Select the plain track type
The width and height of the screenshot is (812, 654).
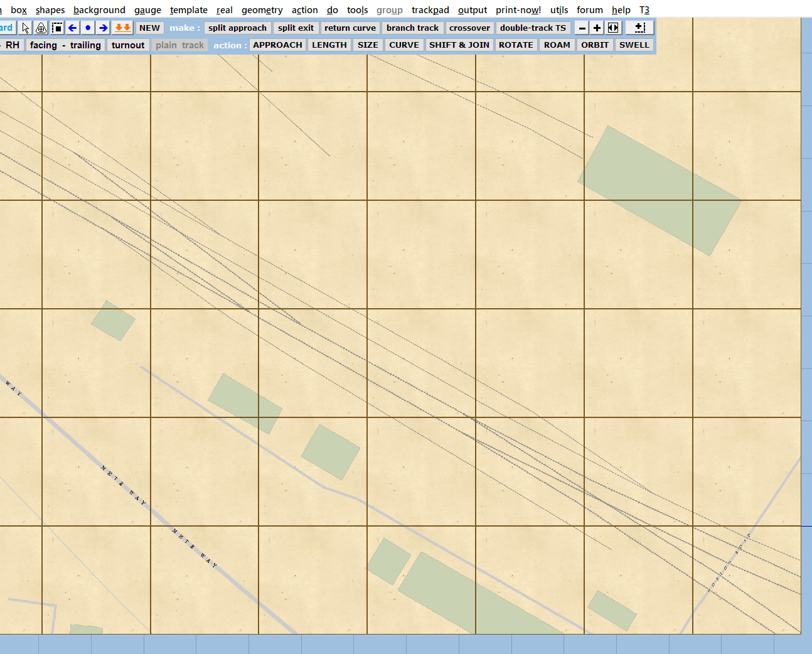point(179,45)
